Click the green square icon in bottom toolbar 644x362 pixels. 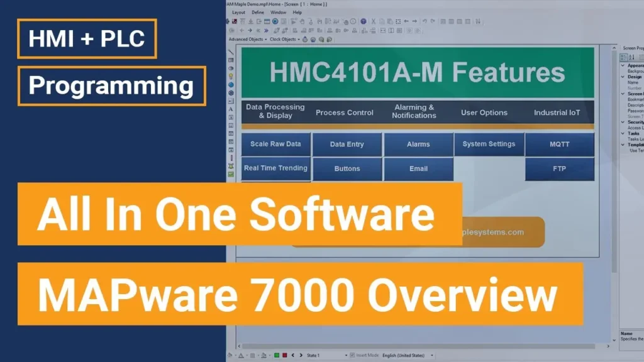pyautogui.click(x=277, y=356)
